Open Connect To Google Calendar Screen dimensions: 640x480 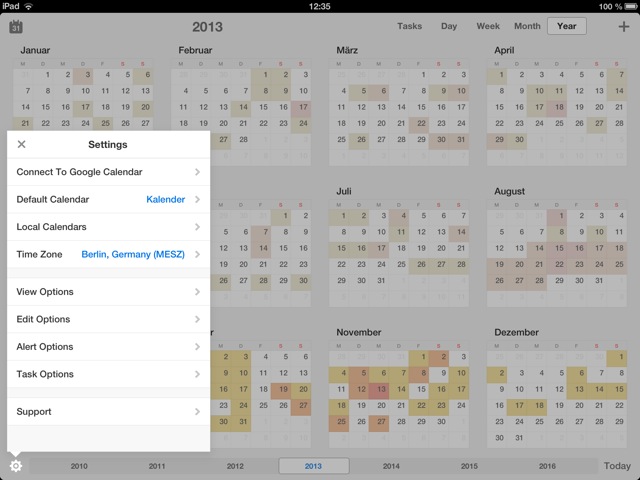[108, 172]
